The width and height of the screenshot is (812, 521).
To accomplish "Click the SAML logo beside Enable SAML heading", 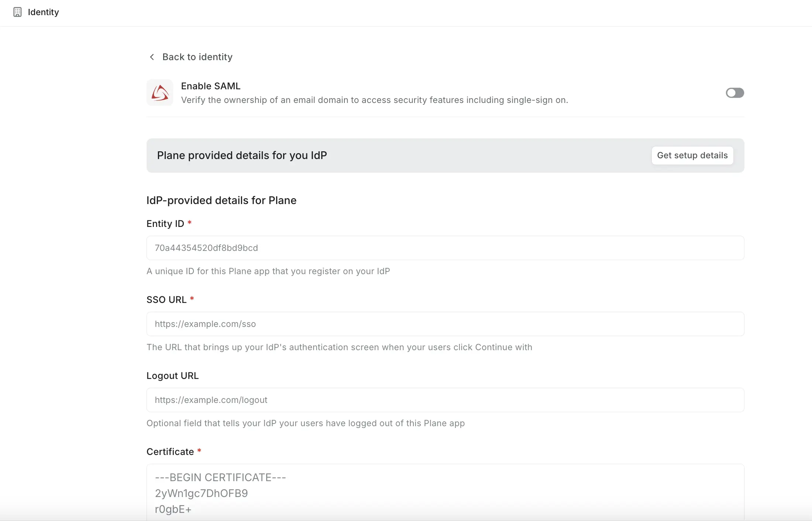I will (x=159, y=92).
